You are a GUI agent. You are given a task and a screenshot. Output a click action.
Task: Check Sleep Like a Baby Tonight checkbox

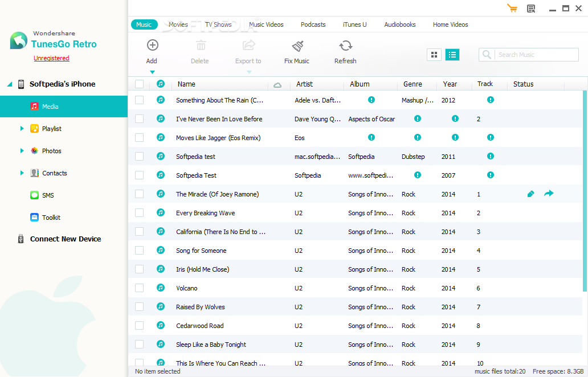point(139,344)
